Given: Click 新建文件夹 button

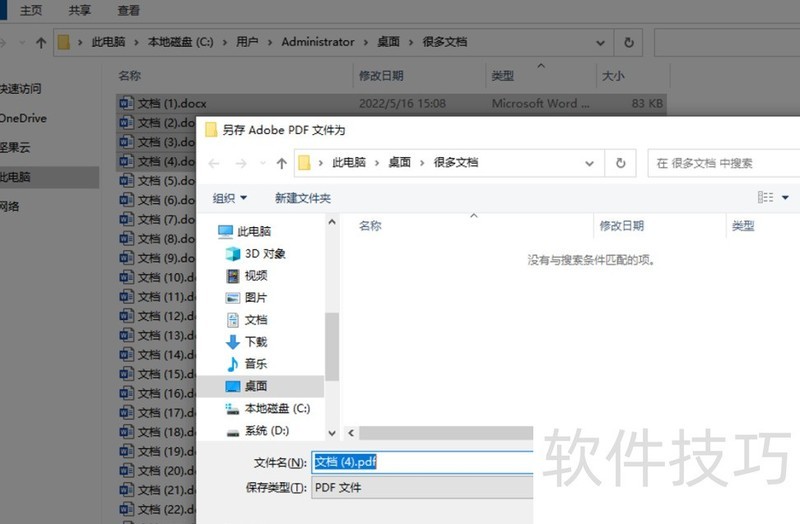Looking at the screenshot, I should (x=303, y=198).
